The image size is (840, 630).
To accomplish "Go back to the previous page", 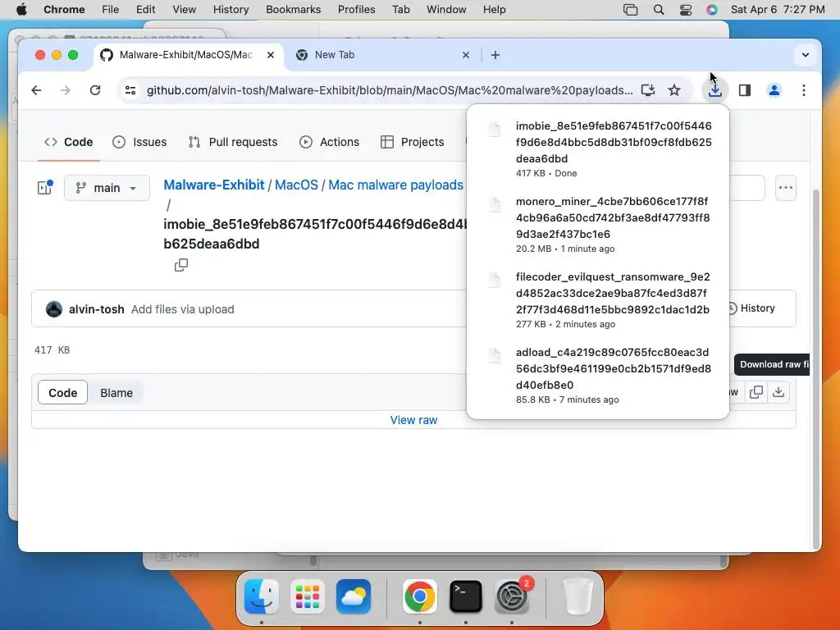I will [x=36, y=90].
